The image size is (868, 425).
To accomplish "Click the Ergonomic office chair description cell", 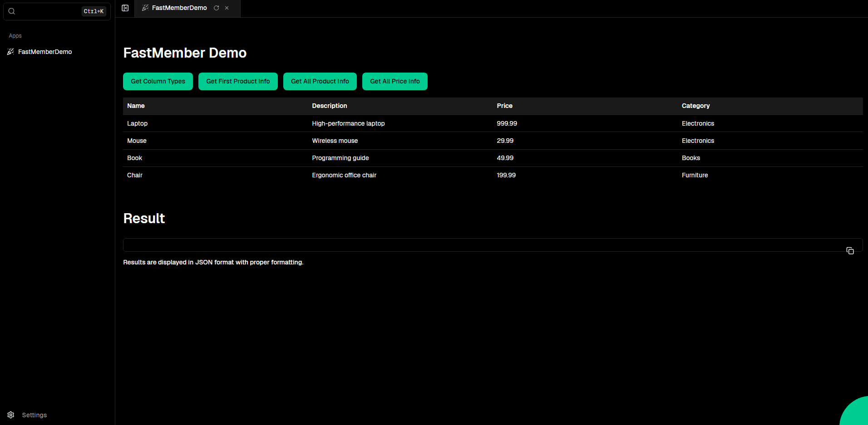I will point(344,175).
